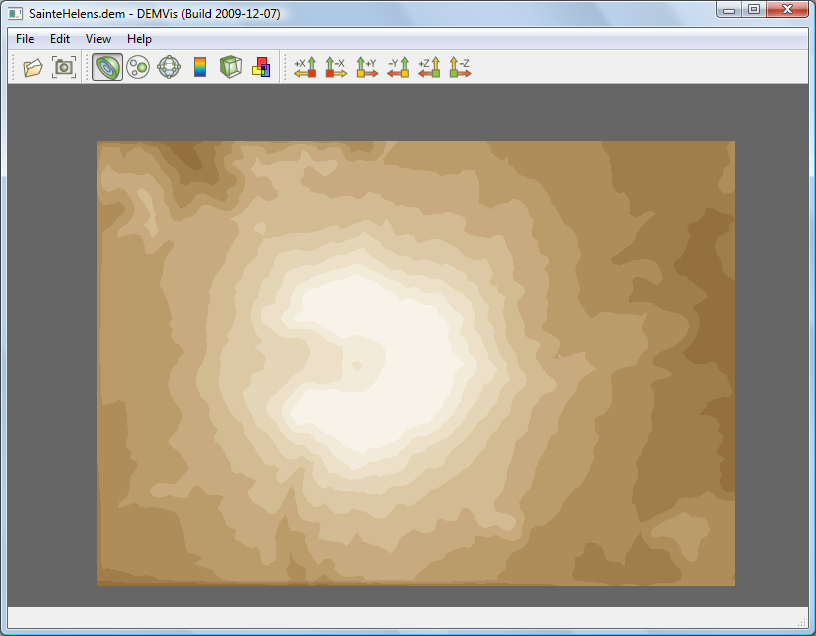Set view to +X axis
The width and height of the screenshot is (816, 636).
click(305, 68)
